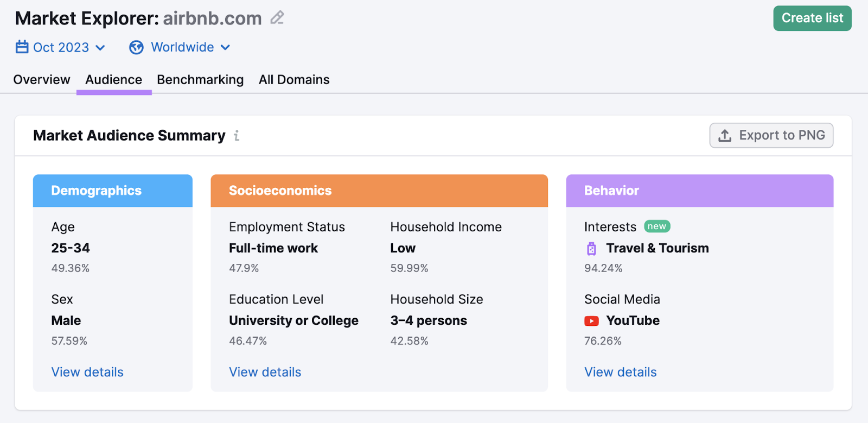Screen dimensions: 868x423
Task: Click the '25-34' age value
Action: (x=71, y=248)
